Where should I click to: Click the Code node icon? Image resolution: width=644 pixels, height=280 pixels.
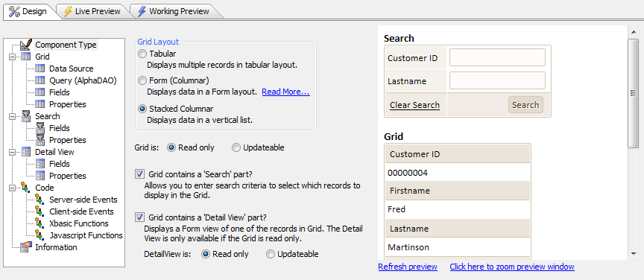tap(25, 188)
